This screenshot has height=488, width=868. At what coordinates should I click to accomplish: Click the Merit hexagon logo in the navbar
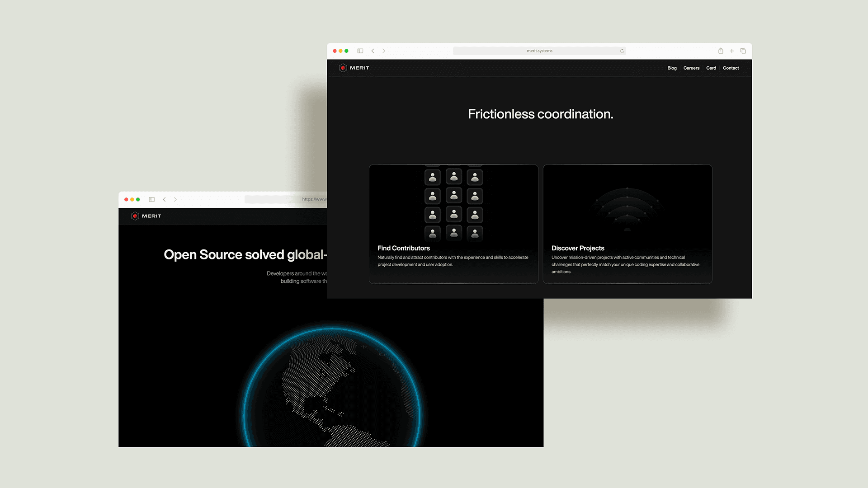[344, 68]
